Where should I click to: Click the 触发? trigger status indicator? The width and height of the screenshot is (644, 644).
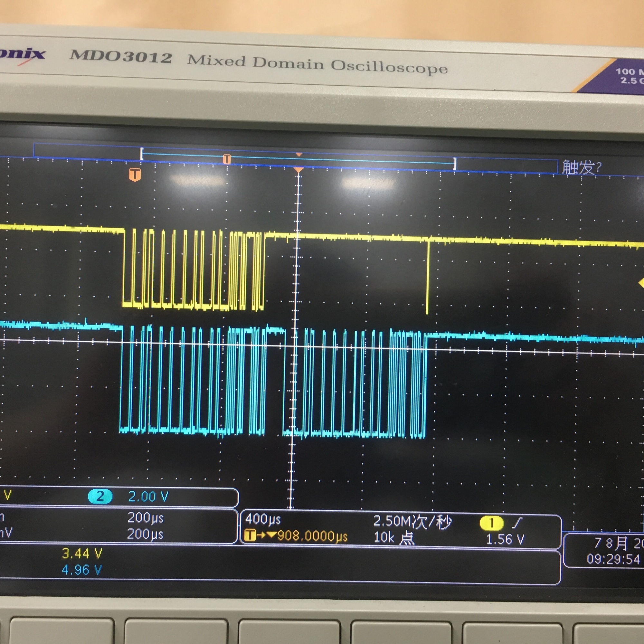pos(582,167)
